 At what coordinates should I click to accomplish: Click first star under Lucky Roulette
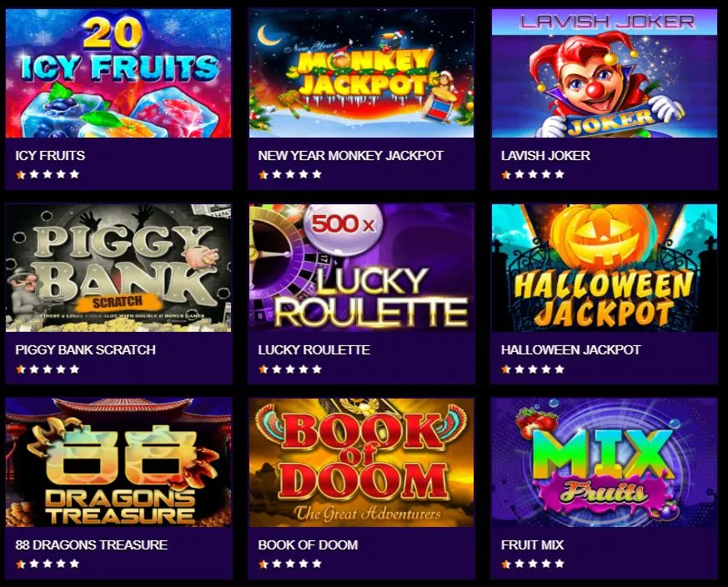pos(264,369)
